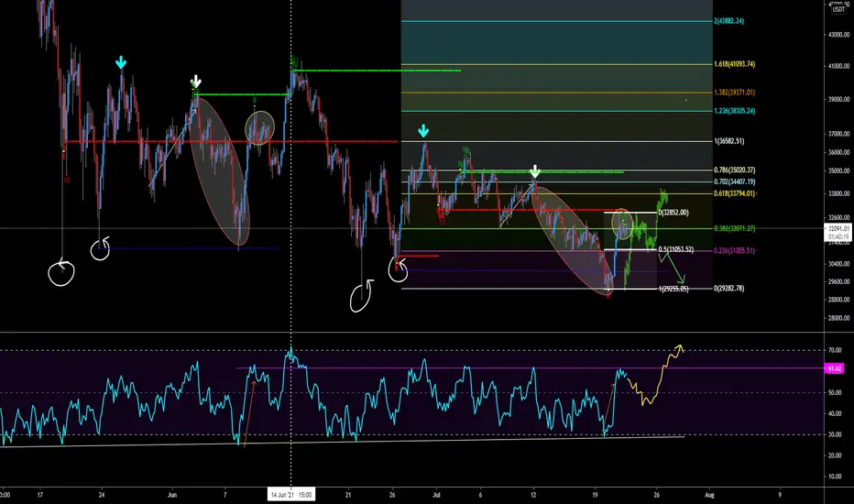Click the 70.00 level on the RSI scale
This screenshot has height=504, width=854.
point(835,350)
